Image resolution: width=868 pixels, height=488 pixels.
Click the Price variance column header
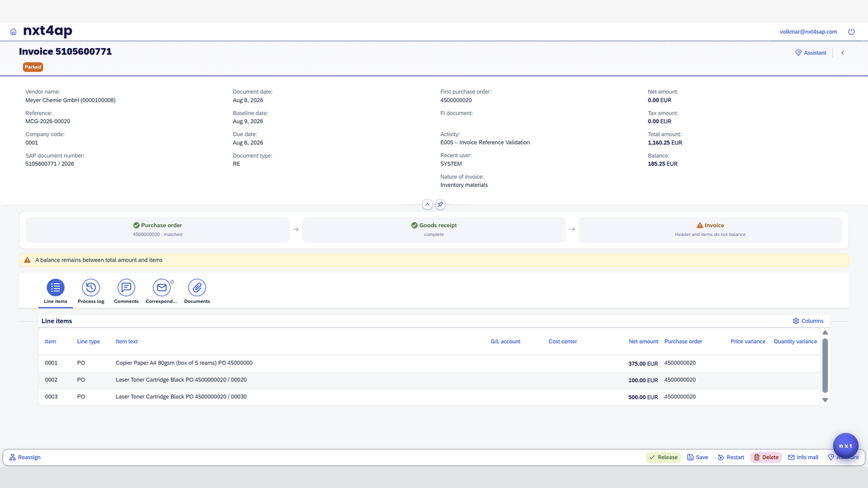pos(748,342)
